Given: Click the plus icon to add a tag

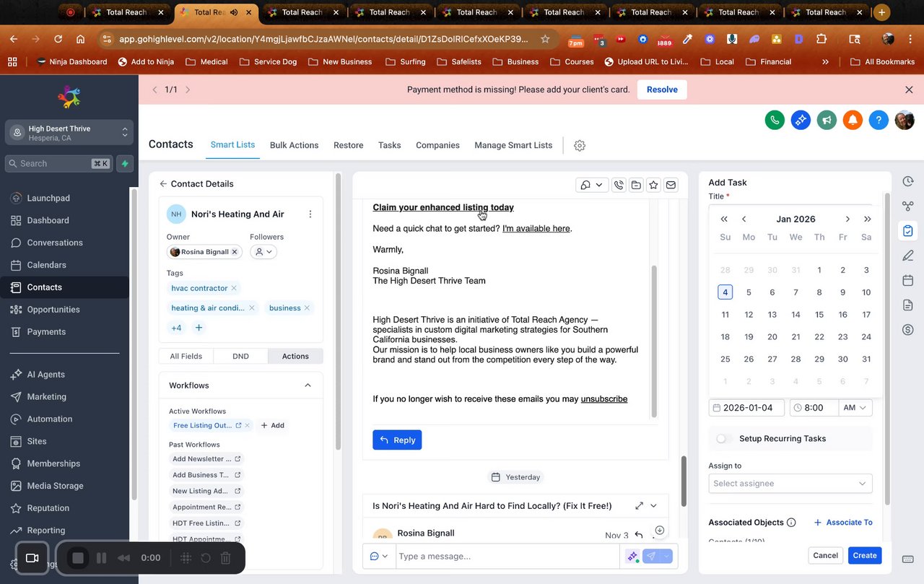Looking at the screenshot, I should 199,328.
